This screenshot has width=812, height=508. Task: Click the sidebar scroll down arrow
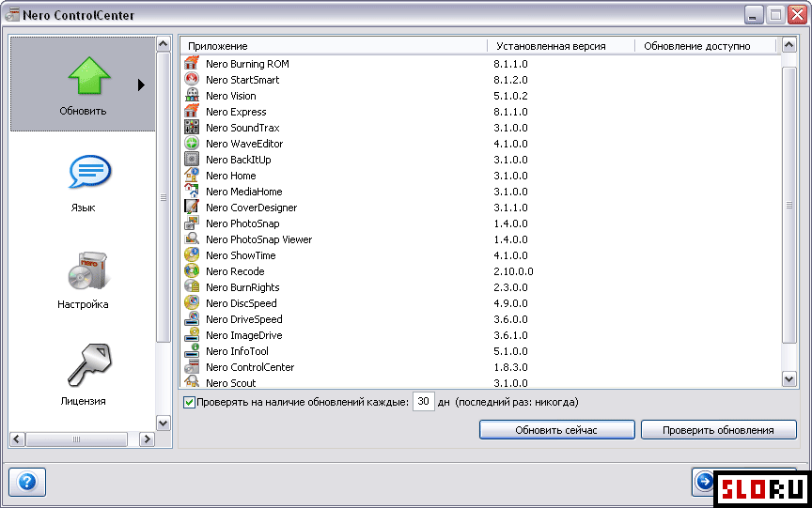(164, 423)
